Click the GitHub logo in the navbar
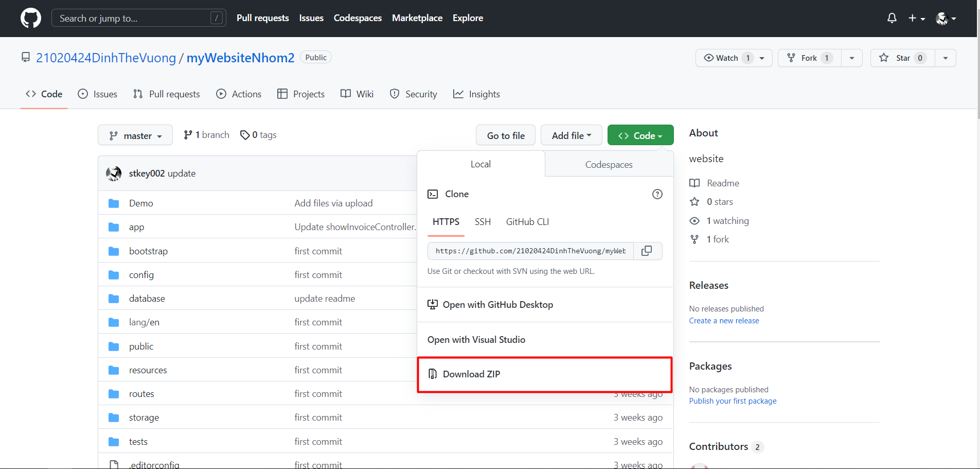This screenshot has height=469, width=980. point(30,18)
